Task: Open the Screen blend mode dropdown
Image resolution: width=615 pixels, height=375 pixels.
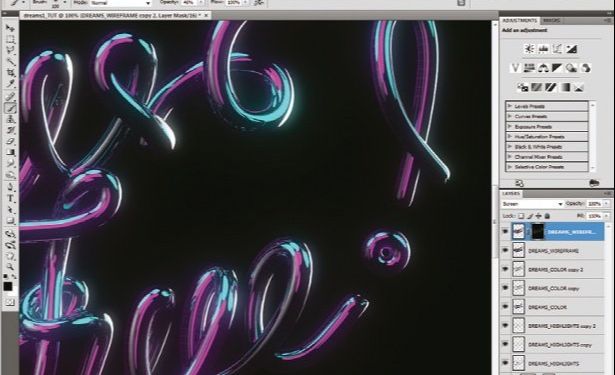Action: pyautogui.click(x=532, y=204)
